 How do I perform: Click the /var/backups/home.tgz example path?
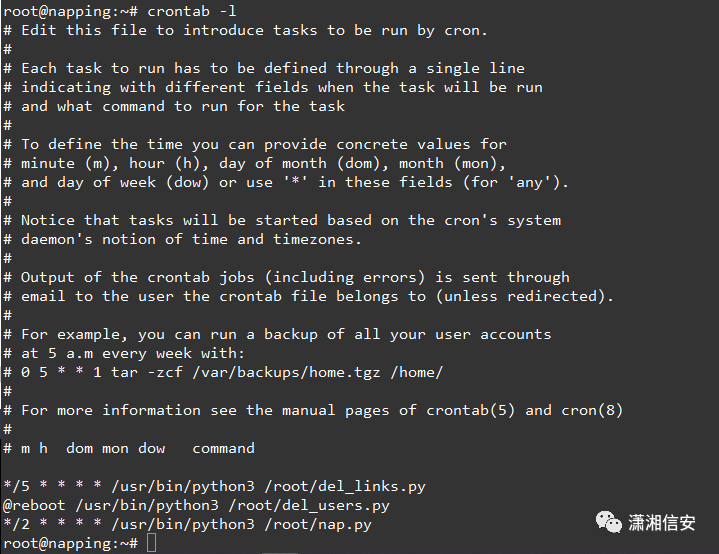click(x=286, y=372)
